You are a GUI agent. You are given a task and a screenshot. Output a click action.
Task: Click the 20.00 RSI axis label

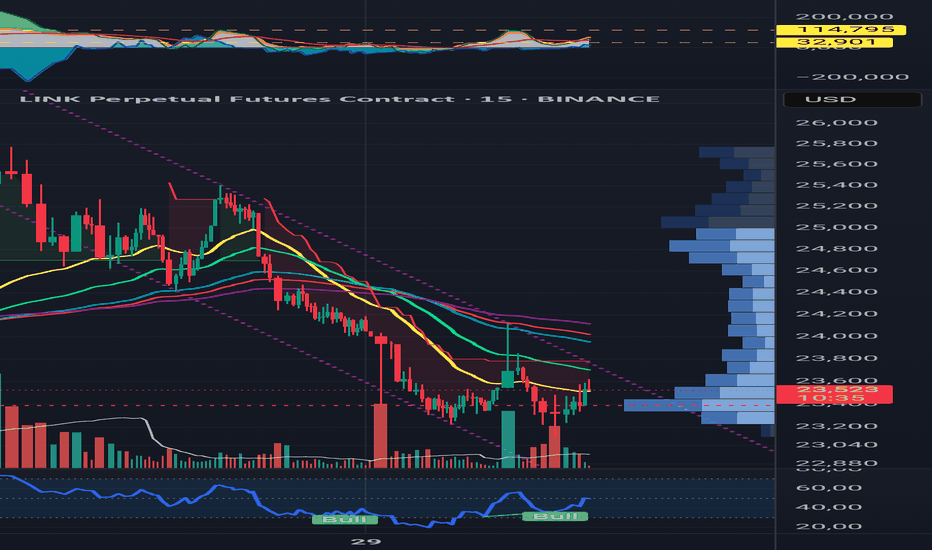[829, 526]
